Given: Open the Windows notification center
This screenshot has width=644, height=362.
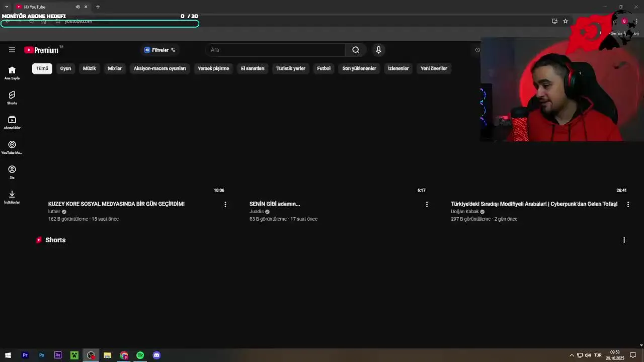Looking at the screenshot, I should tap(633, 355).
